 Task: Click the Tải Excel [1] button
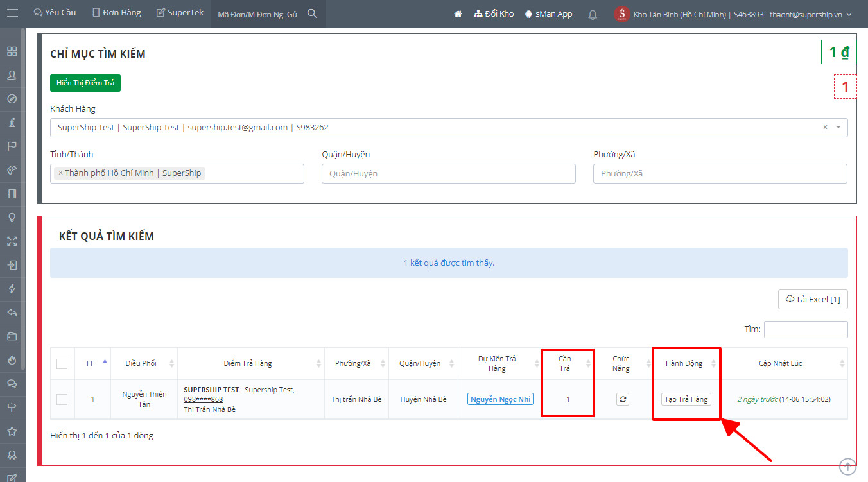click(813, 300)
